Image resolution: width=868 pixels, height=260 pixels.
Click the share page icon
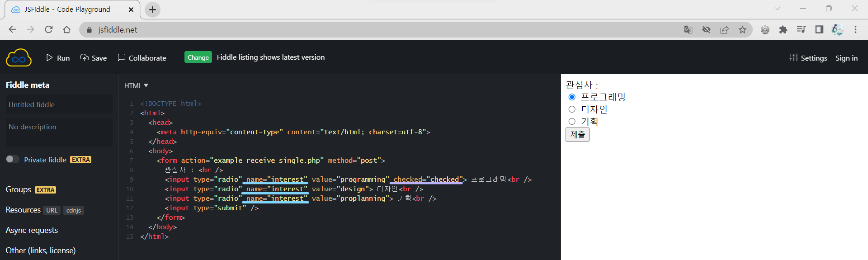coord(724,30)
